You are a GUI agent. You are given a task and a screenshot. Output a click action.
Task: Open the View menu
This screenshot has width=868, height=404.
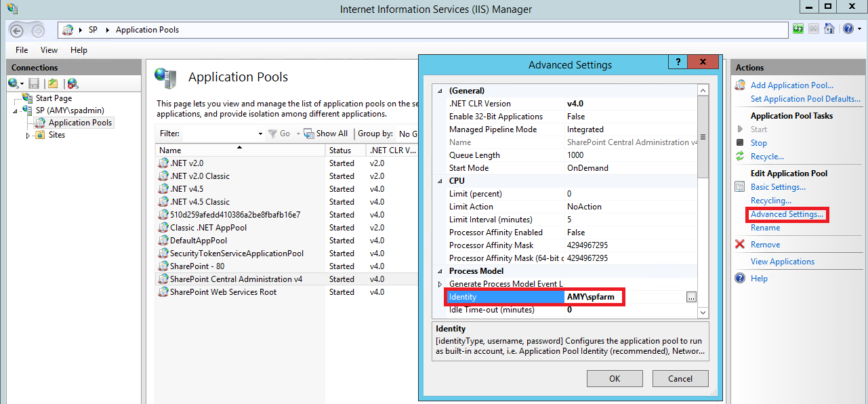[49, 50]
